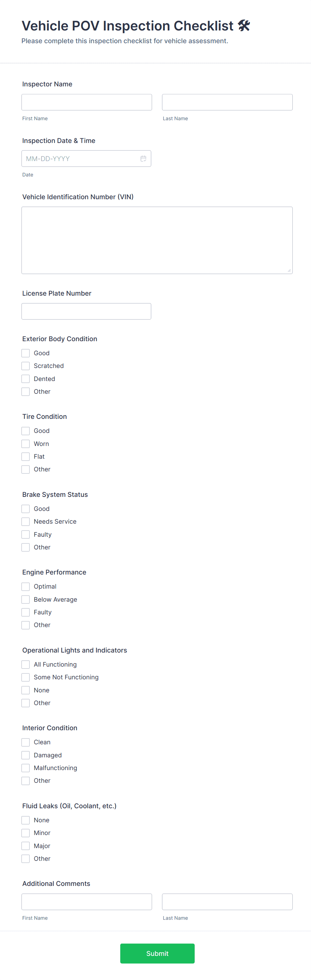Screen dimensions: 311x980
Task: Select Flat under Tire Condition
Action: 25,457
